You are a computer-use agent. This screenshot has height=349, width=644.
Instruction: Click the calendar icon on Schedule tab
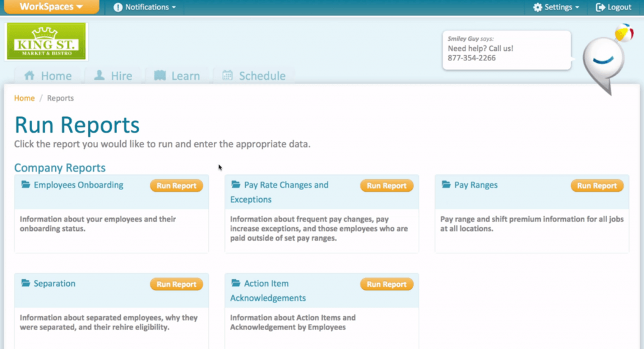228,75
